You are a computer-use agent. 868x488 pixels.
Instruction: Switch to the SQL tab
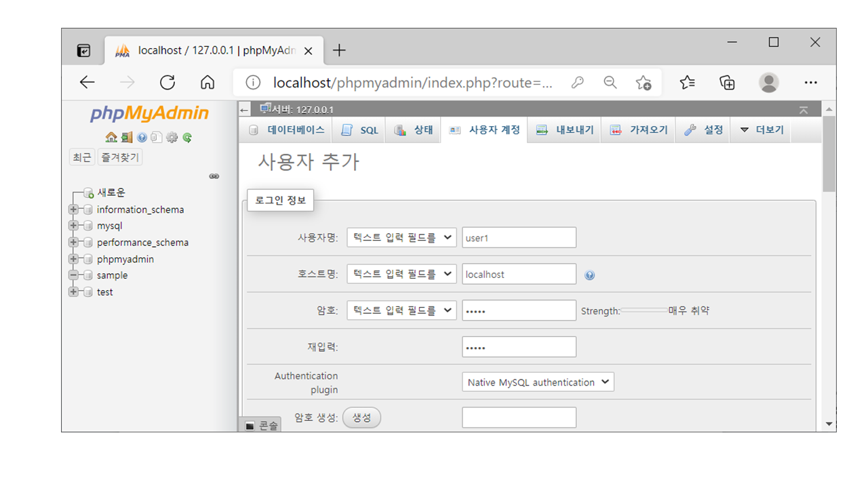coord(360,130)
